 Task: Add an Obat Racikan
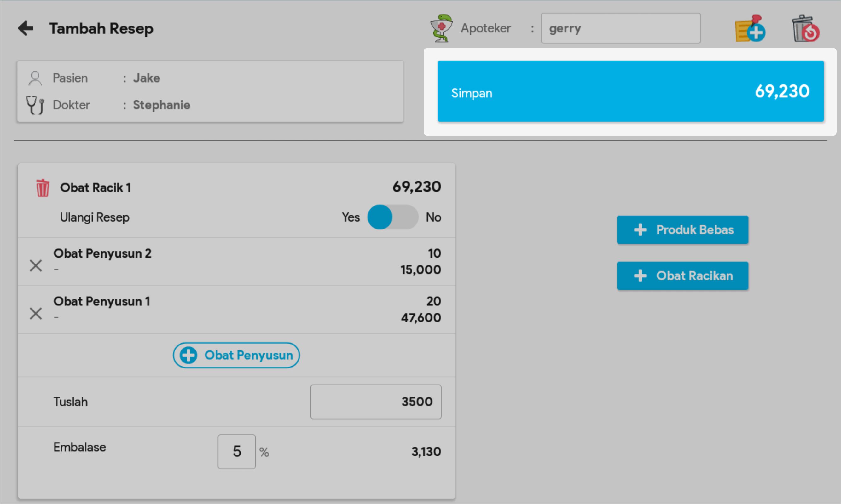tap(682, 276)
